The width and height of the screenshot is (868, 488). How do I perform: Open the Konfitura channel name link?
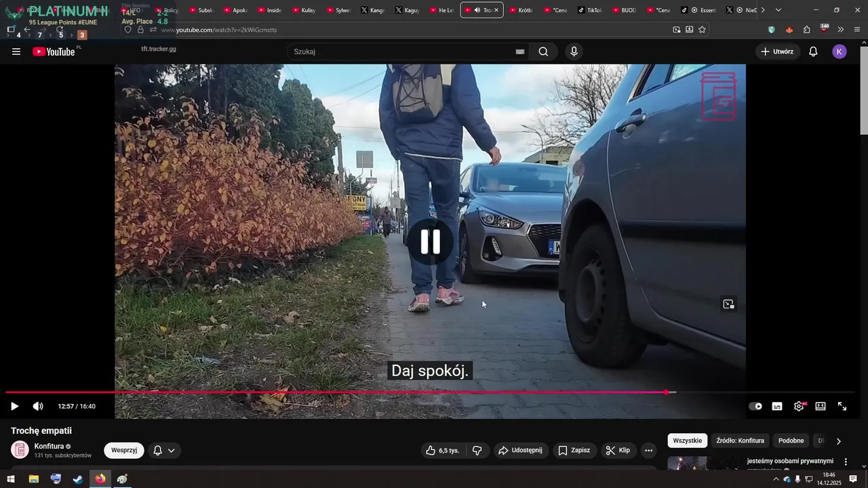(x=49, y=446)
